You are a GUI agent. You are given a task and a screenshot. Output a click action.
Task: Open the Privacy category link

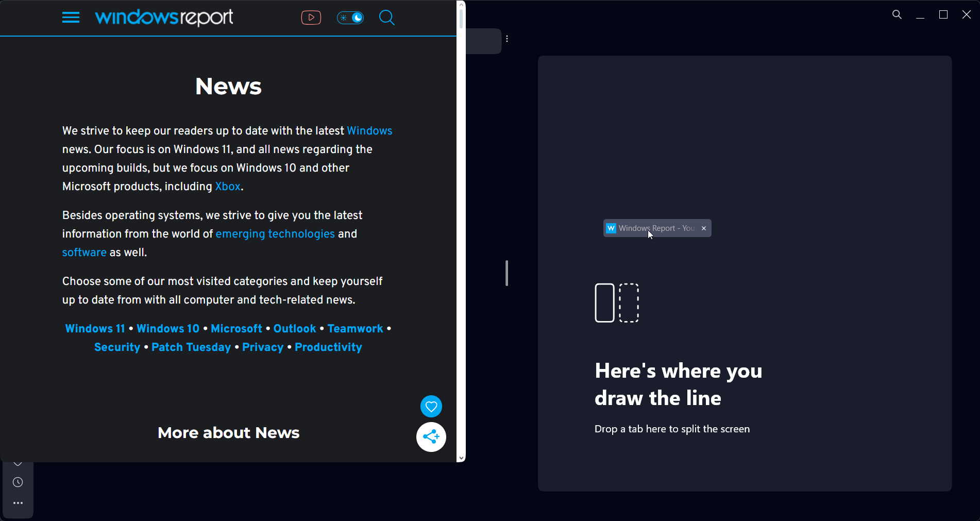[x=263, y=347]
